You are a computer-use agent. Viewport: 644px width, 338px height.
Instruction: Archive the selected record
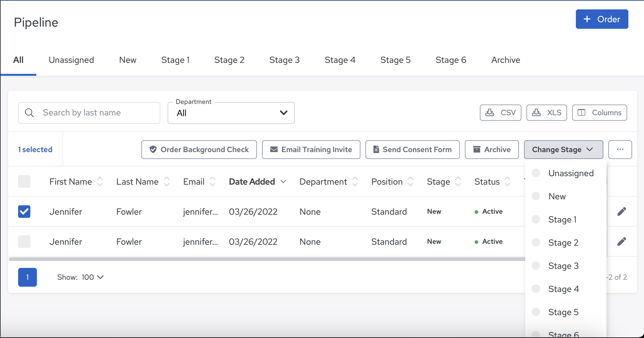(x=492, y=150)
